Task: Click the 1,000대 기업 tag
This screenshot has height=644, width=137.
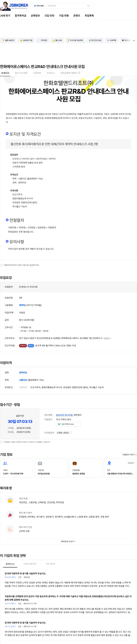Action: click(x=26, y=40)
